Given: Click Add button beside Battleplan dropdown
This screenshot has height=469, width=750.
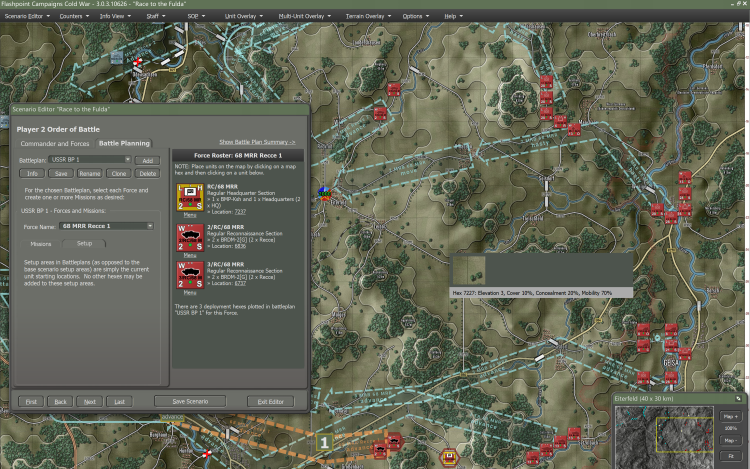Looking at the screenshot, I should click(x=147, y=161).
